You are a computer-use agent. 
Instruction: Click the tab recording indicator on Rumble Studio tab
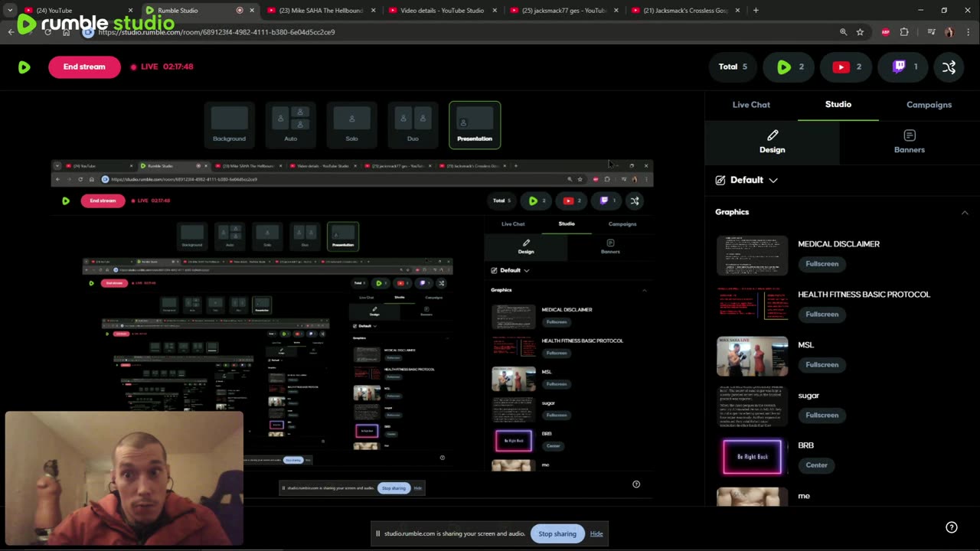point(240,11)
